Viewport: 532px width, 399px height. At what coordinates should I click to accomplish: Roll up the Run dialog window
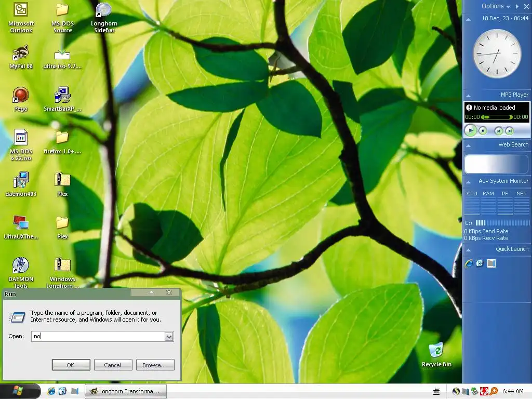pos(152,292)
